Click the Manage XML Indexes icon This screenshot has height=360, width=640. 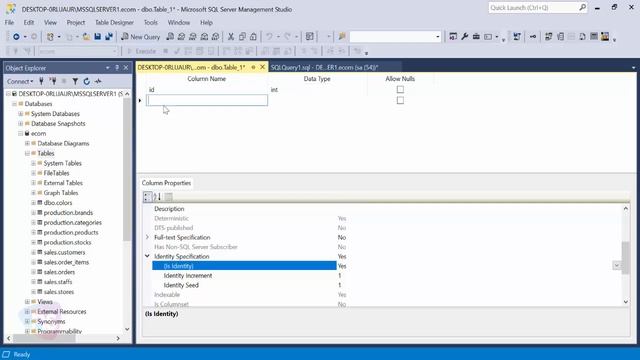click(582, 37)
